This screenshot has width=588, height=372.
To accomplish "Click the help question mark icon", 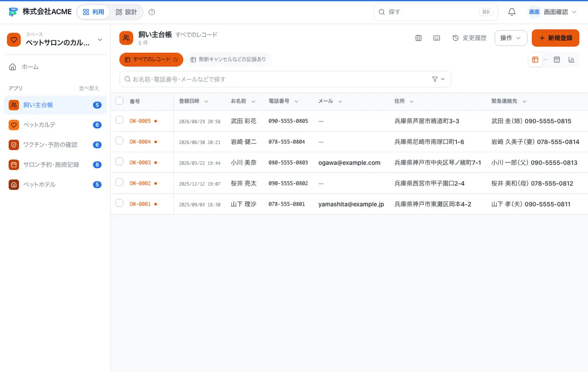I will [152, 12].
